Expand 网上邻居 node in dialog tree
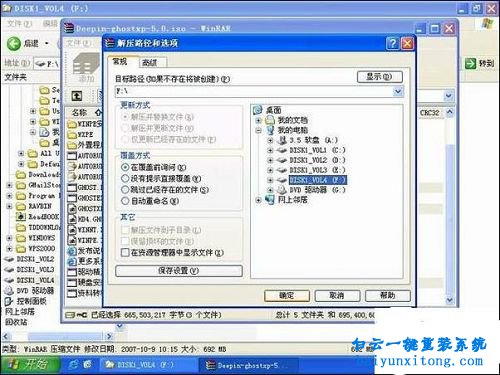 pos(258,200)
